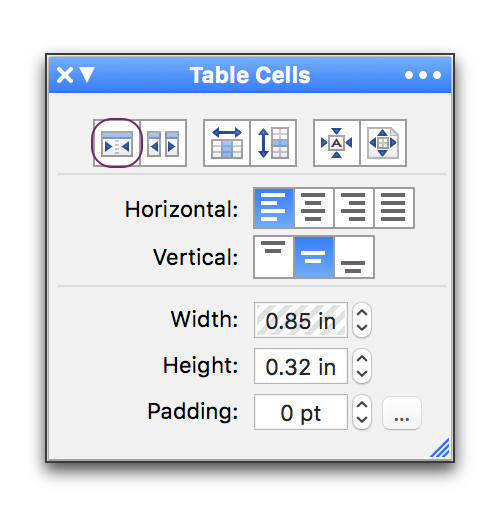Image resolution: width=501 pixels, height=515 pixels.
Task: Align cell content to bottom vertically
Action: click(354, 257)
